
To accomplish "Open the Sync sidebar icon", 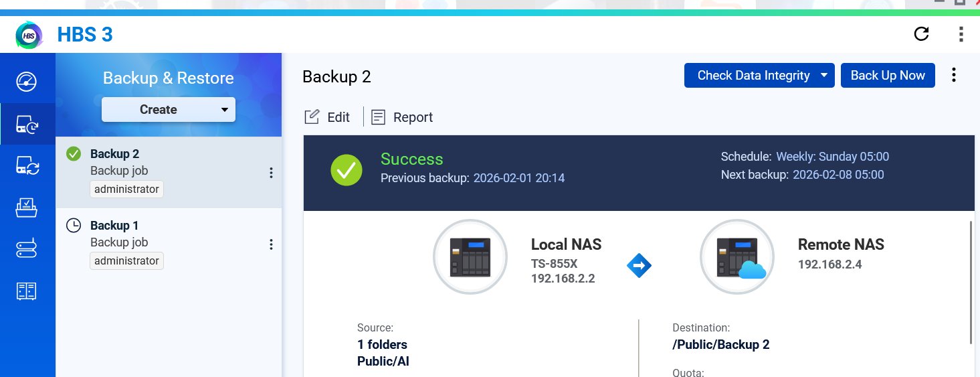I will click(x=27, y=166).
